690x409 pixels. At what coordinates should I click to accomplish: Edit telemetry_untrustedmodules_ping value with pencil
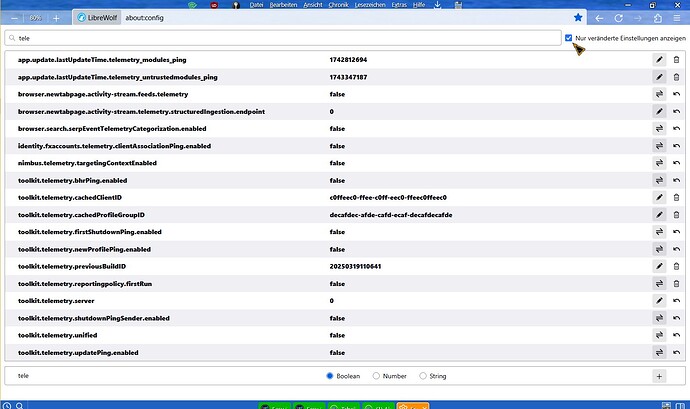[659, 77]
